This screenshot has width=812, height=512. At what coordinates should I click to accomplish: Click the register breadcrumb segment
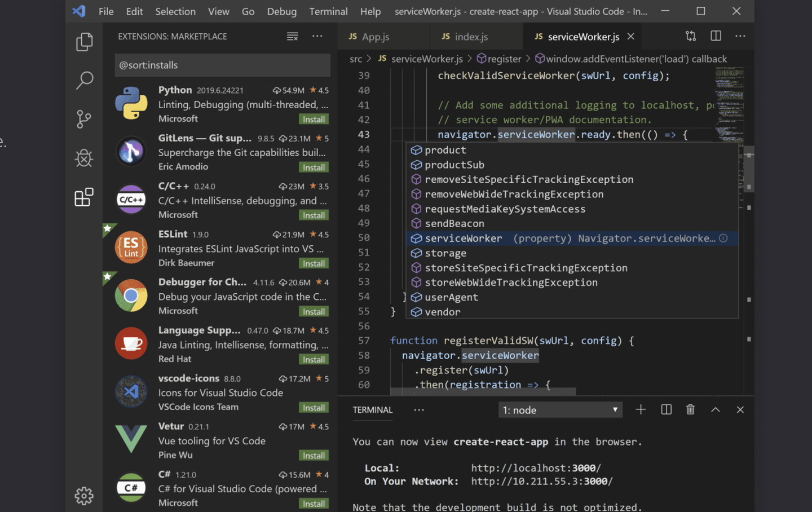tap(498, 59)
